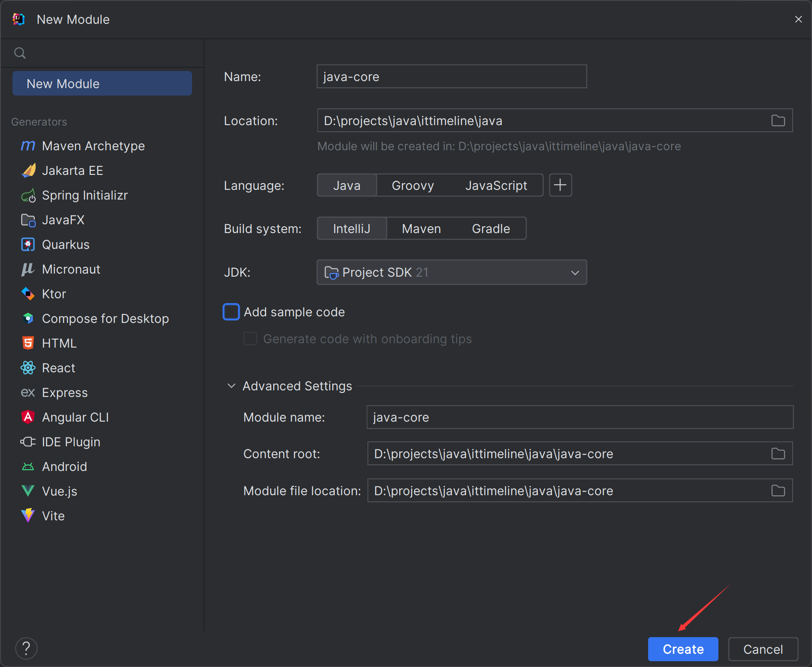Click the Quarkus logo icon
Viewport: 812px width, 667px height.
click(x=28, y=245)
